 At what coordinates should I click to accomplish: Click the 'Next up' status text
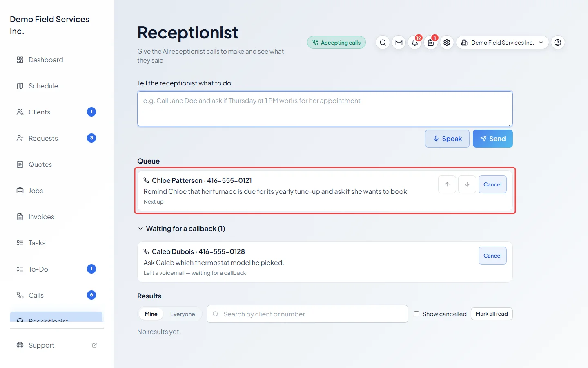coord(154,202)
